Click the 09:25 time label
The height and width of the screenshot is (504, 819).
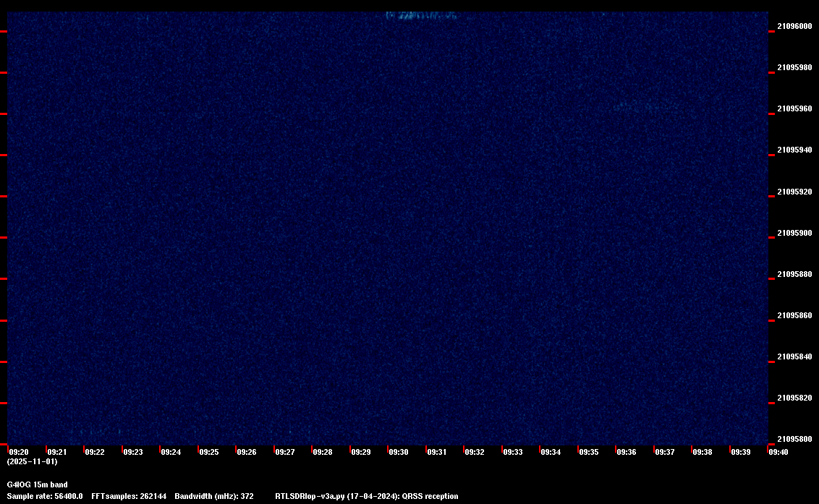click(x=209, y=452)
